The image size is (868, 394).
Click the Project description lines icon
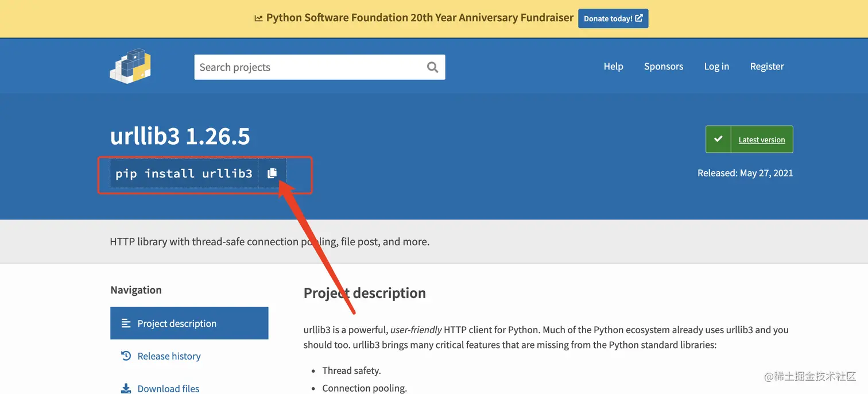click(x=126, y=323)
